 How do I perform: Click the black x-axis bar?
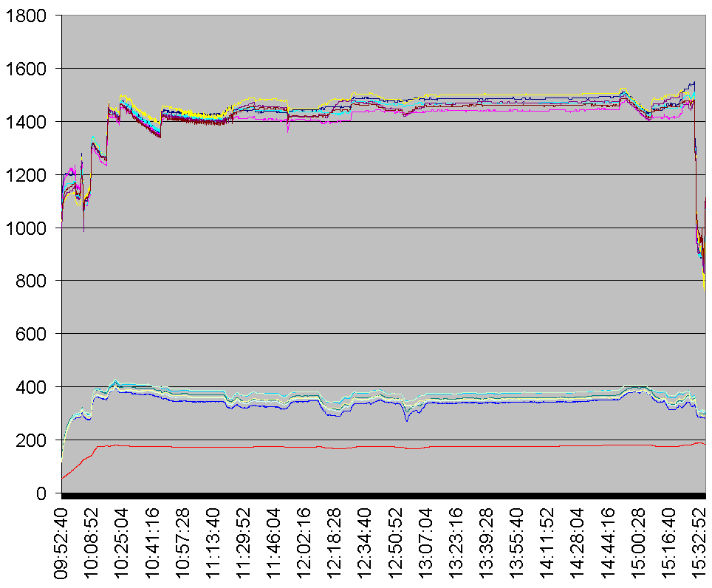(384, 496)
